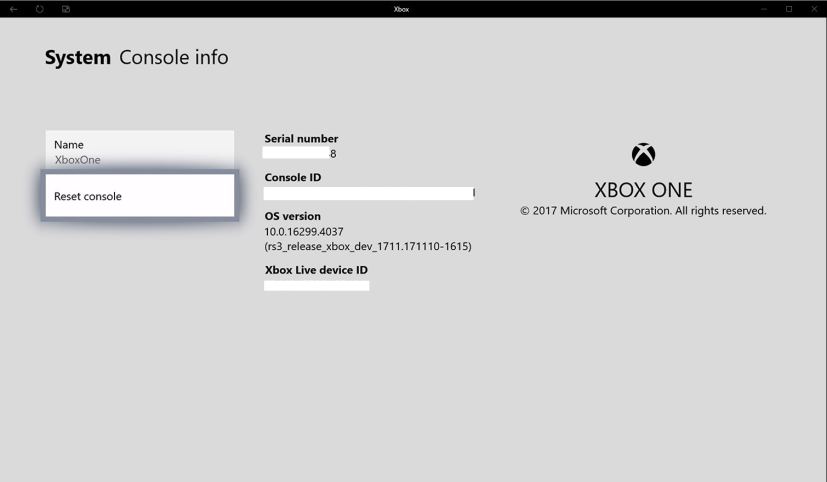Screen dimensions: 827x482
Task: Click the Serial number label
Action: (x=301, y=139)
